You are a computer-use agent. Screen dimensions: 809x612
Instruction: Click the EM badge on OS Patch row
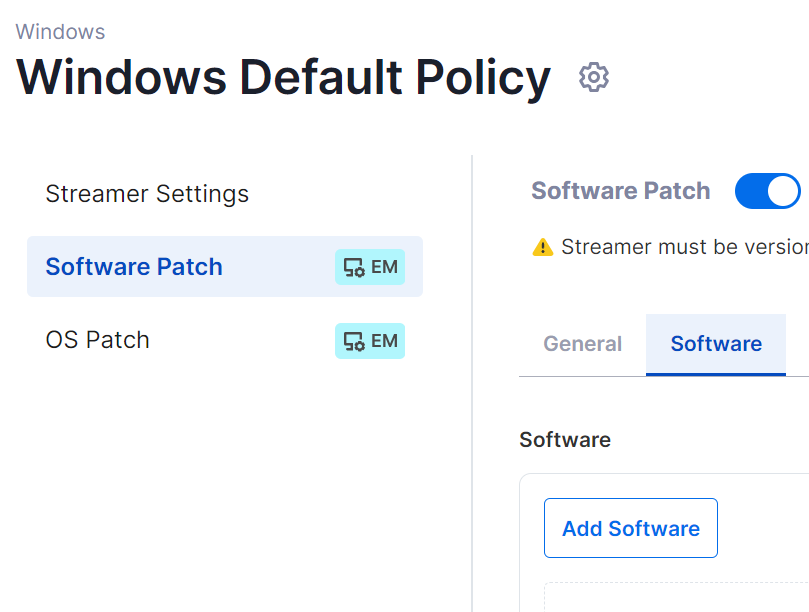(x=370, y=341)
